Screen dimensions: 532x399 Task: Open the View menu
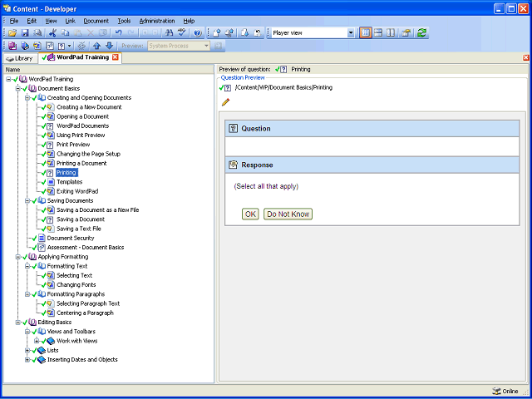[51, 21]
